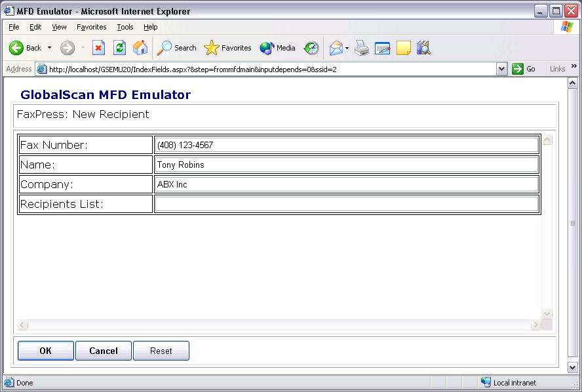This screenshot has width=582, height=392.
Task: Click the Name: label
Action: (x=37, y=165)
